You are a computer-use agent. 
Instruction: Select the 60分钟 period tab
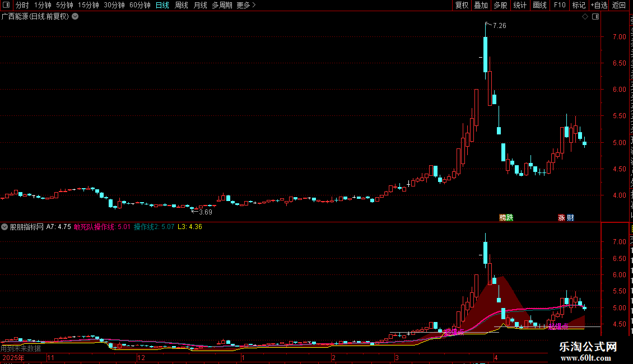tap(140, 5)
